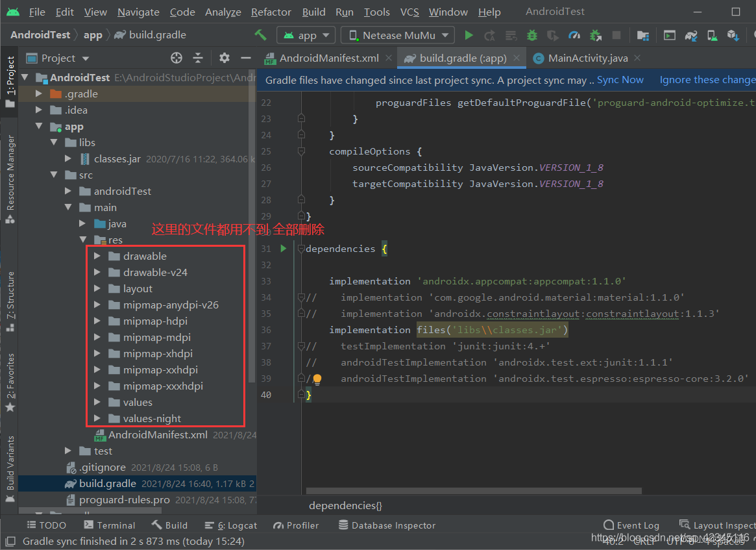Open Project view settings gear icon
This screenshot has width=756, height=550.
click(224, 58)
